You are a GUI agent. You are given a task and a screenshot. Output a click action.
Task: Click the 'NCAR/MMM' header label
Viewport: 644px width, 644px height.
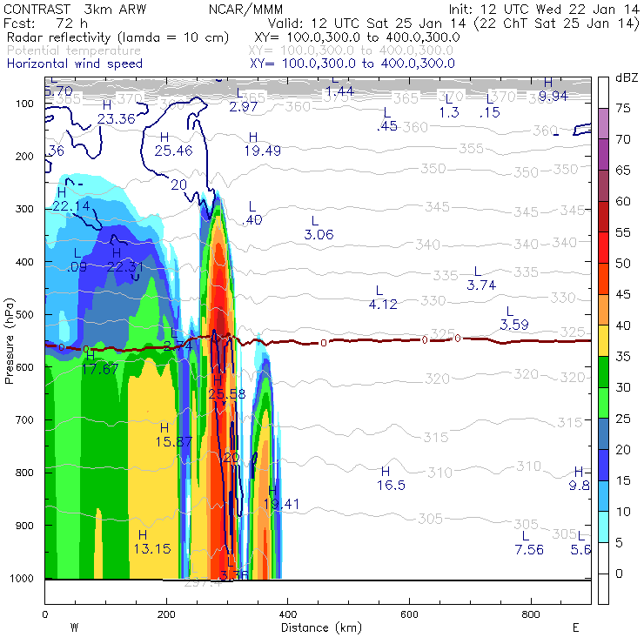tap(245, 10)
